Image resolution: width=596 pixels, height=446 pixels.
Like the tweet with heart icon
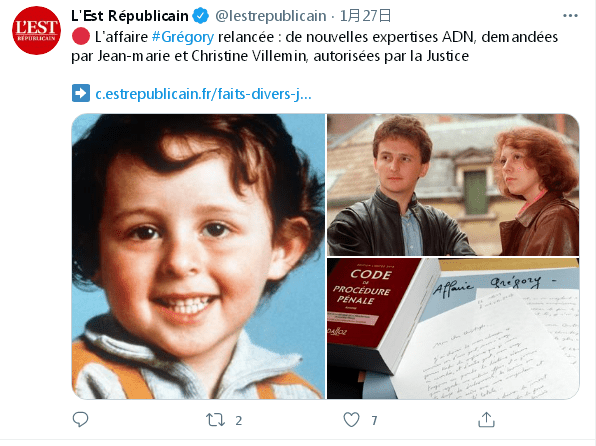click(x=351, y=420)
